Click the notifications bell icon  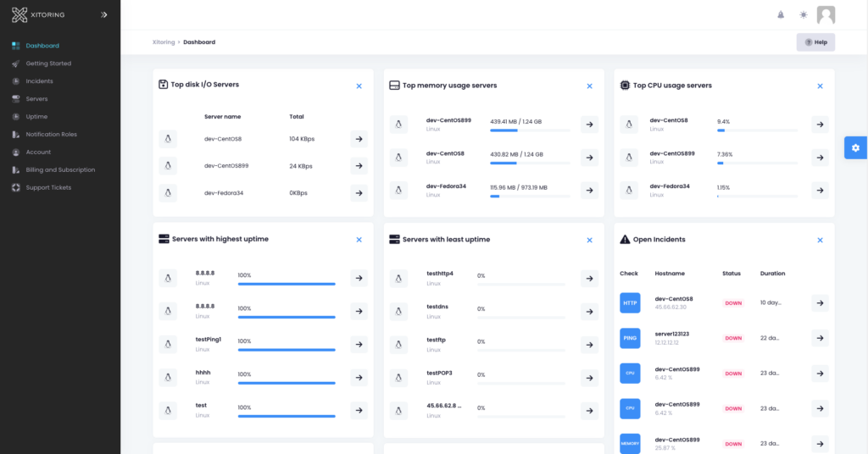coord(781,15)
